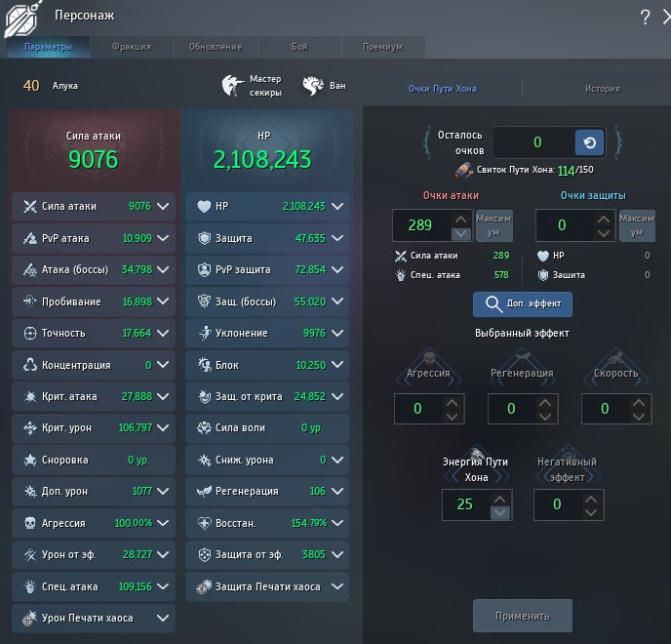This screenshot has width=671, height=644.
Task: Click the reset points refresh icon
Action: pos(589,142)
